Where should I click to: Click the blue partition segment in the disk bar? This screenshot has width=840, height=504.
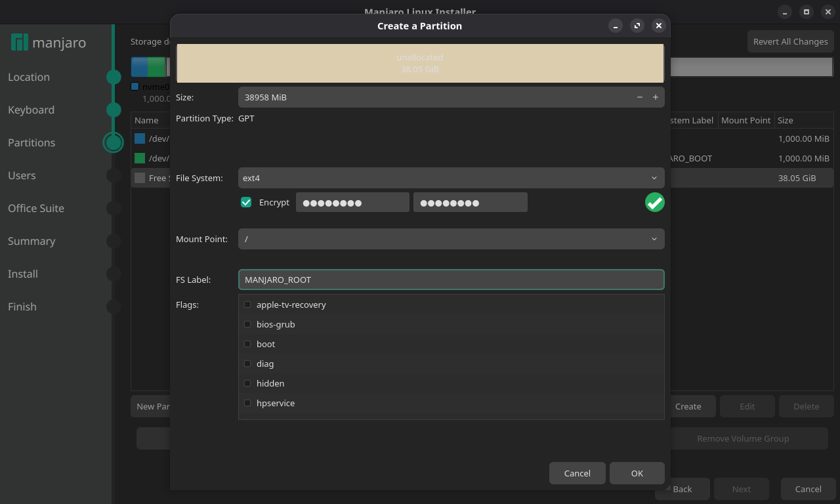pyautogui.click(x=139, y=67)
